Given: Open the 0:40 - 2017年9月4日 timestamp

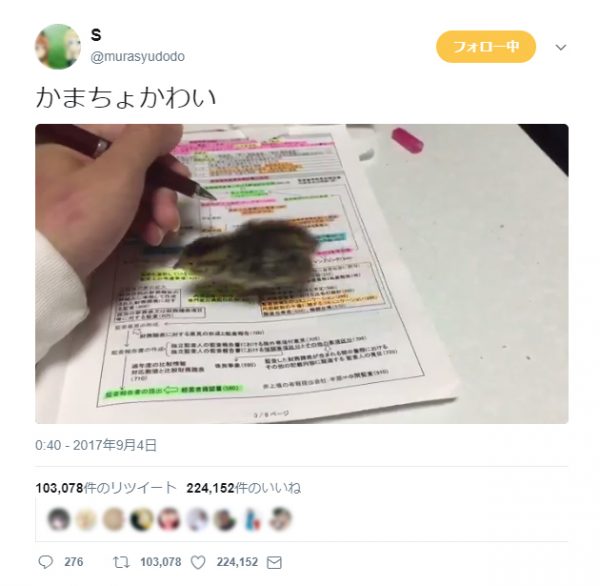Looking at the screenshot, I should 96,445.
